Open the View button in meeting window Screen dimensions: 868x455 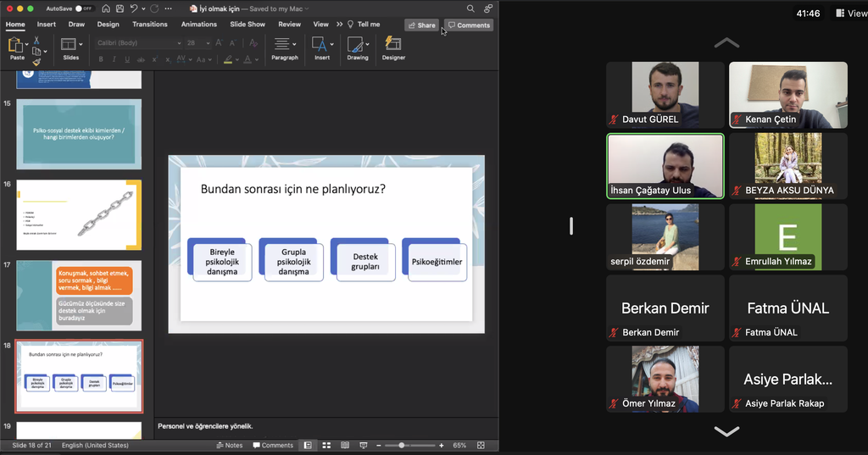click(x=851, y=14)
